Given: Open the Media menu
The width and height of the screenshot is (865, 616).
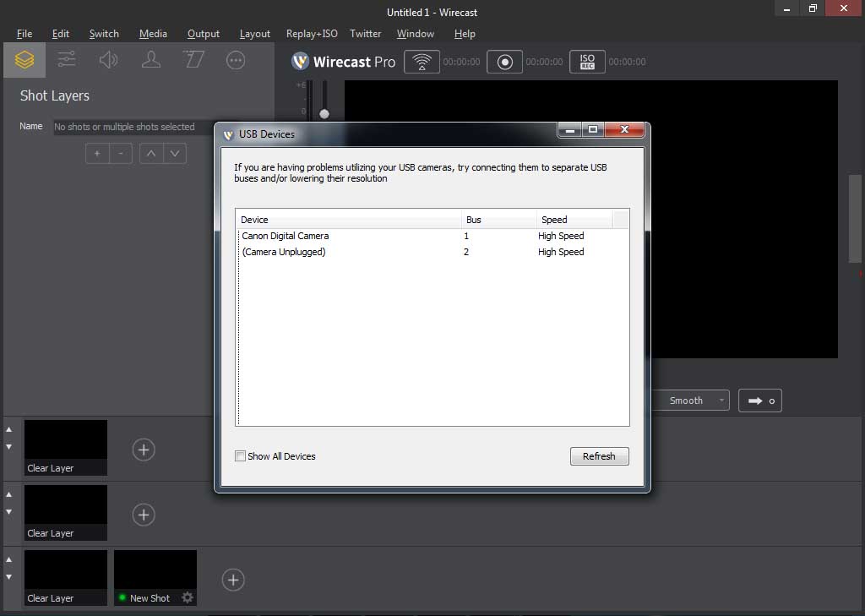Looking at the screenshot, I should (x=154, y=34).
